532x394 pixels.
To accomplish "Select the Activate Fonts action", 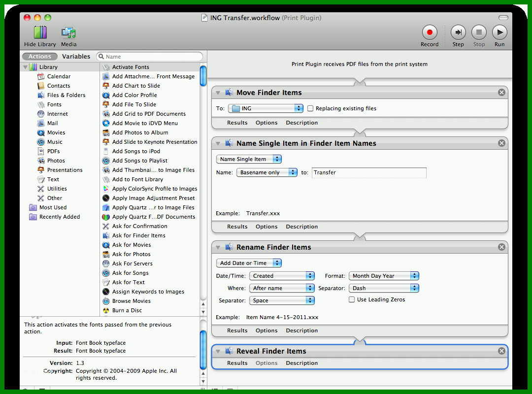I will (x=150, y=67).
